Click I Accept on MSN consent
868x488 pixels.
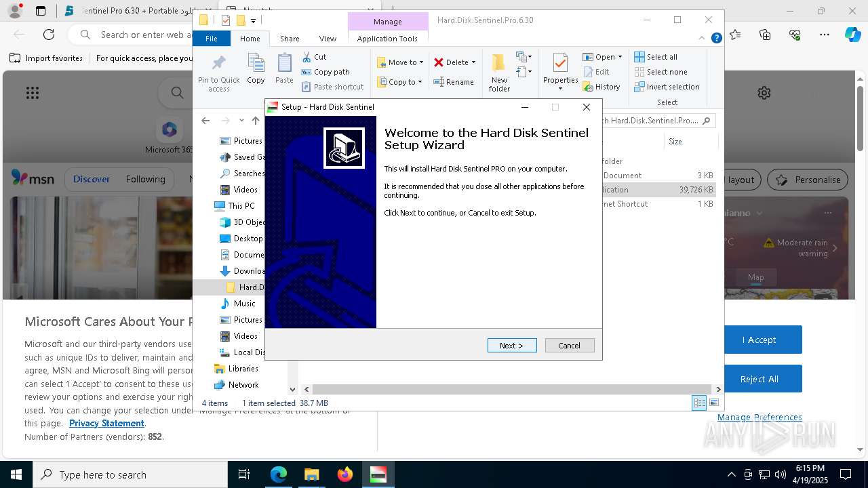(x=759, y=340)
